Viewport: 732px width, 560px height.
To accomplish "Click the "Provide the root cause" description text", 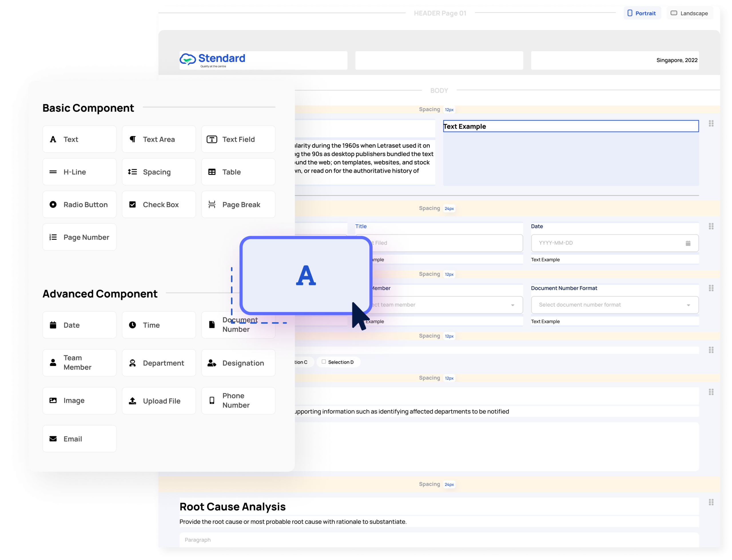I will point(293,522).
